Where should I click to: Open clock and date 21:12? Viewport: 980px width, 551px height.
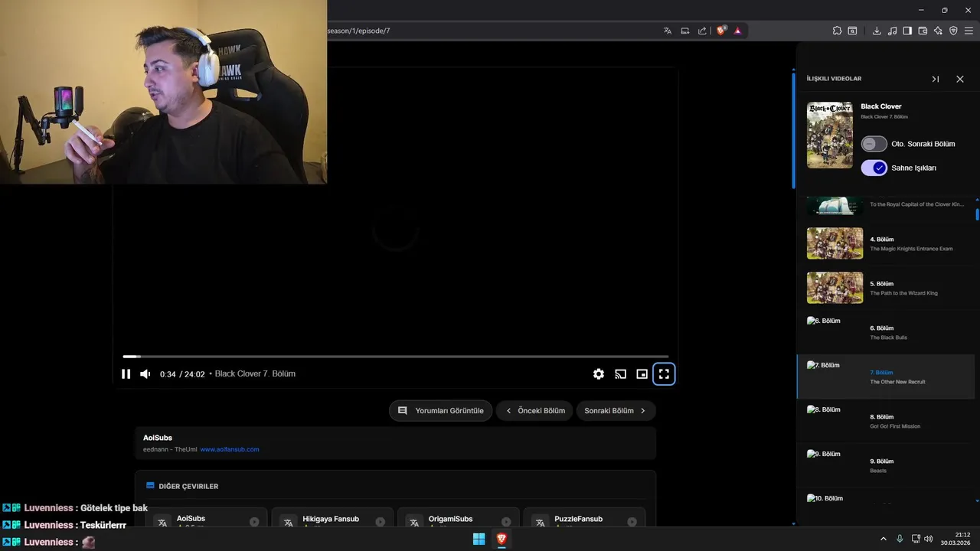pos(955,539)
